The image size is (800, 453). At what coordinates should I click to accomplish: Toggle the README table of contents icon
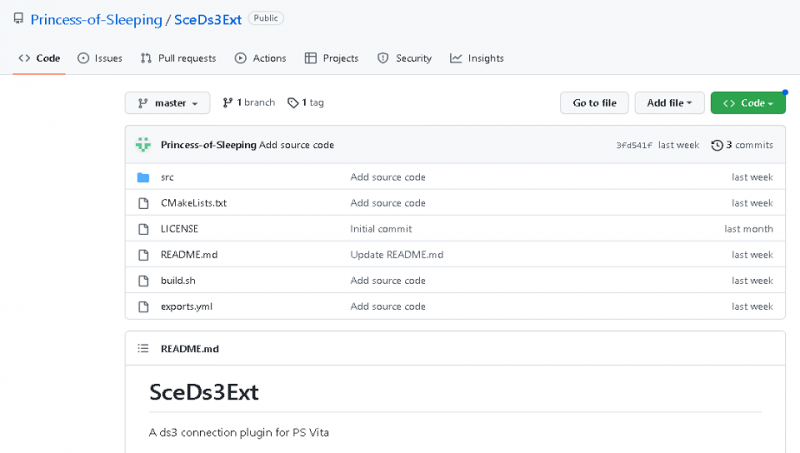(x=143, y=348)
